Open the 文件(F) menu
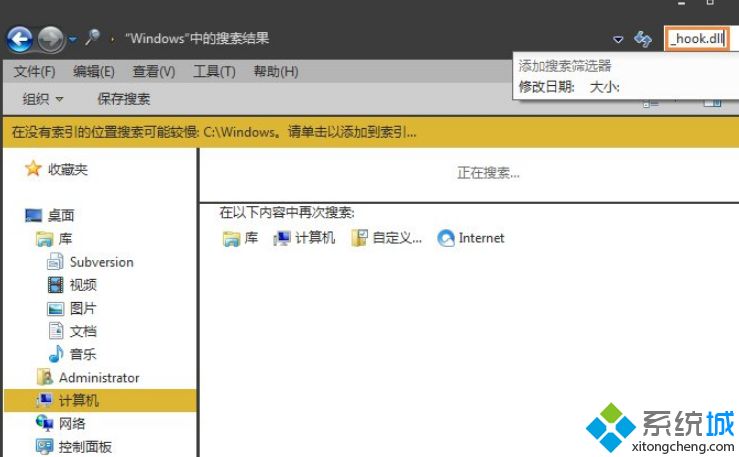 pyautogui.click(x=35, y=72)
